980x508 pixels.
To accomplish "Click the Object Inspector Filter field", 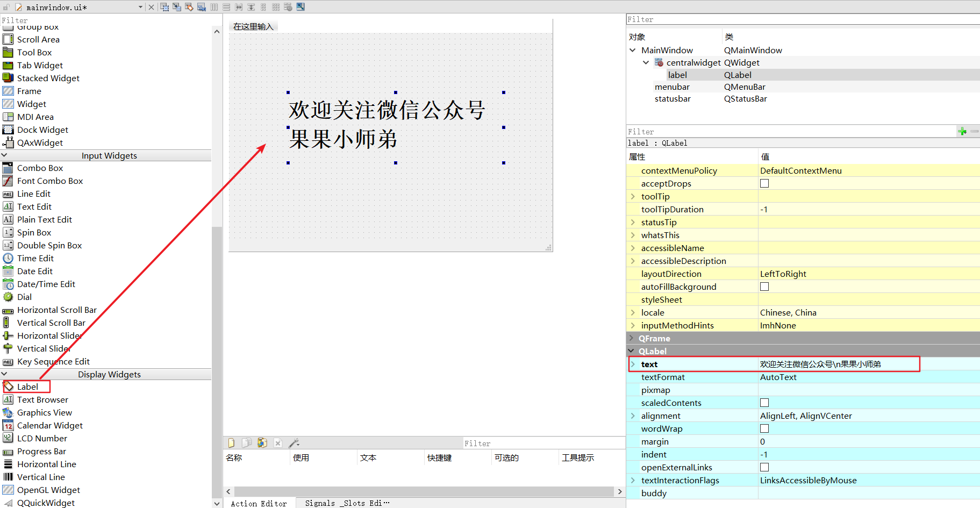I will tap(803, 19).
